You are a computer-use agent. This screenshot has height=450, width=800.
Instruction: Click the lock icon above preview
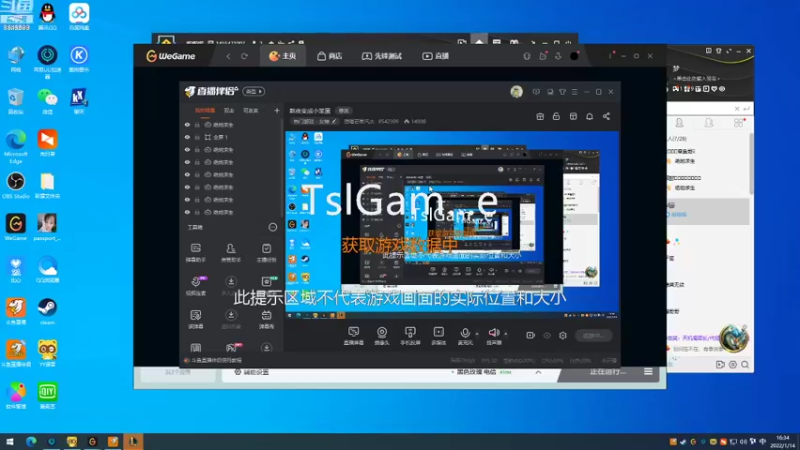pyautogui.click(x=556, y=116)
